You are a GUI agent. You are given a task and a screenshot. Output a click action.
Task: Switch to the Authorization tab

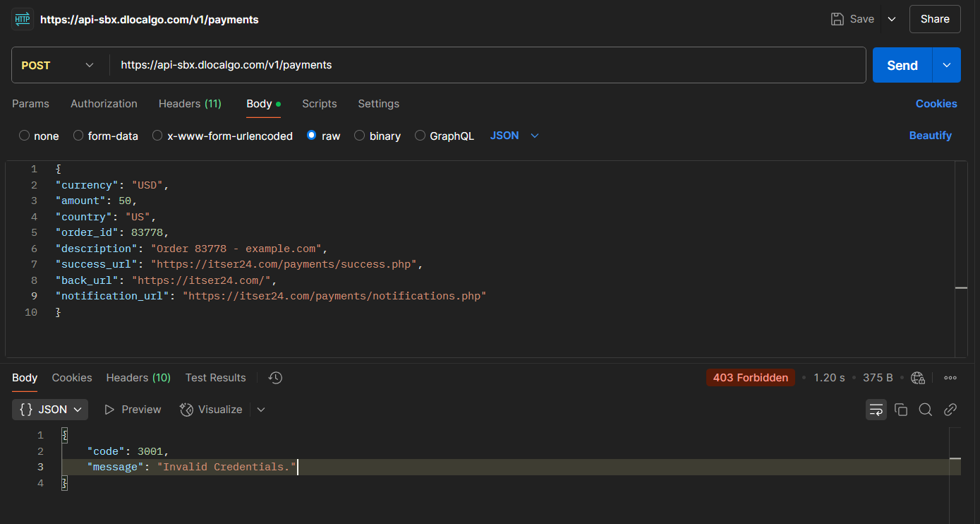point(104,104)
